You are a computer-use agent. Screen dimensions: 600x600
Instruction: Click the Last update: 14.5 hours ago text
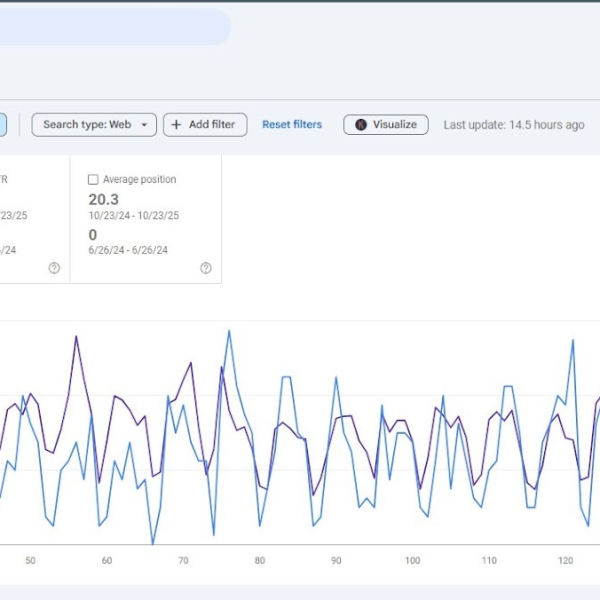(514, 125)
